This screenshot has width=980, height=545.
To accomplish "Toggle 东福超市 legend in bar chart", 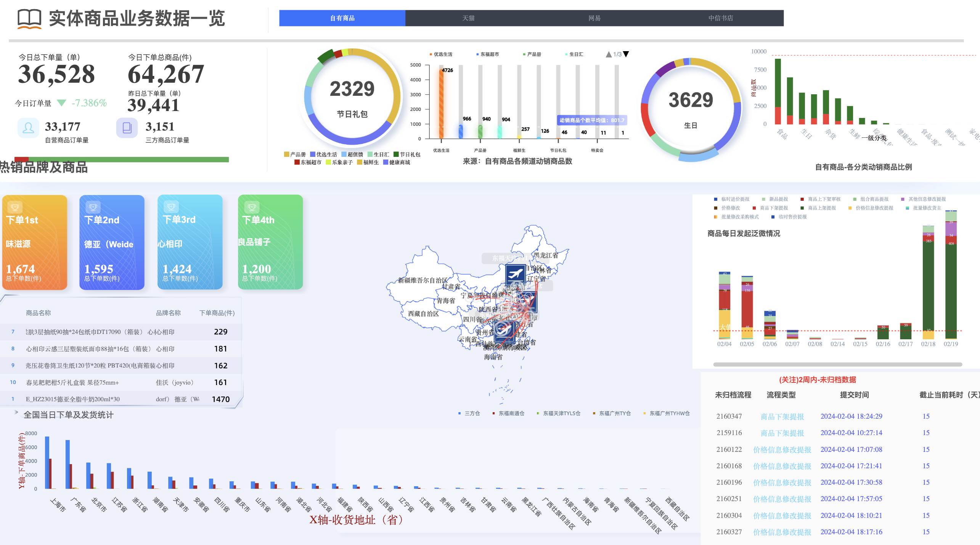I will (487, 54).
